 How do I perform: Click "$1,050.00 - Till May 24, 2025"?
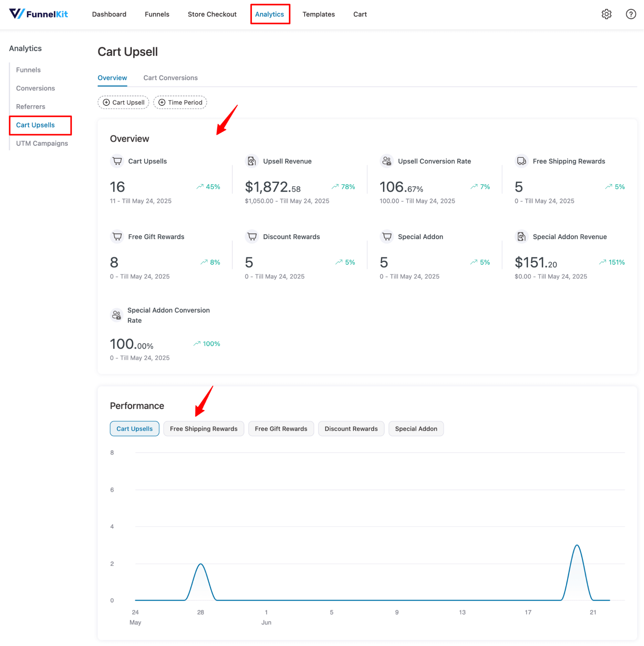pos(287,201)
